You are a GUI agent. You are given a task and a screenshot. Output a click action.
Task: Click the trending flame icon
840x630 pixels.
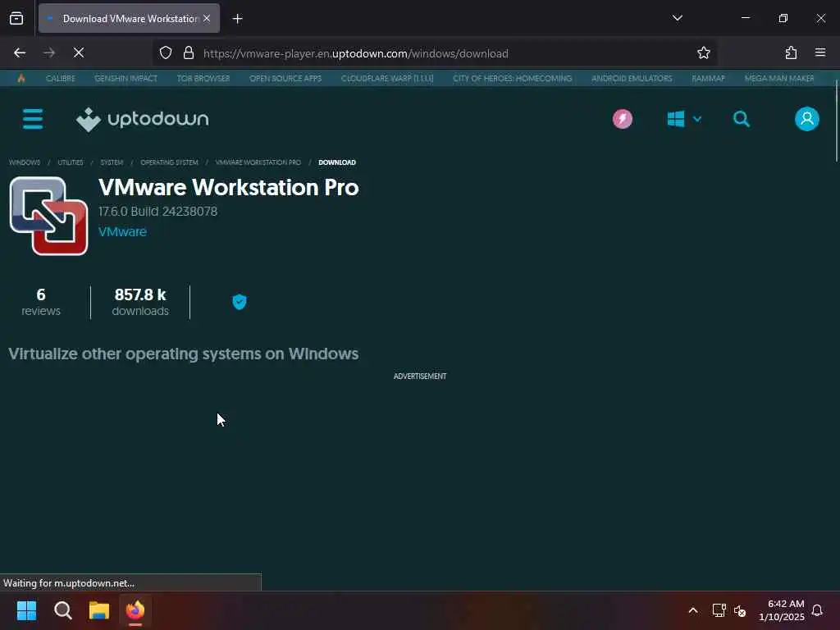tap(21, 79)
